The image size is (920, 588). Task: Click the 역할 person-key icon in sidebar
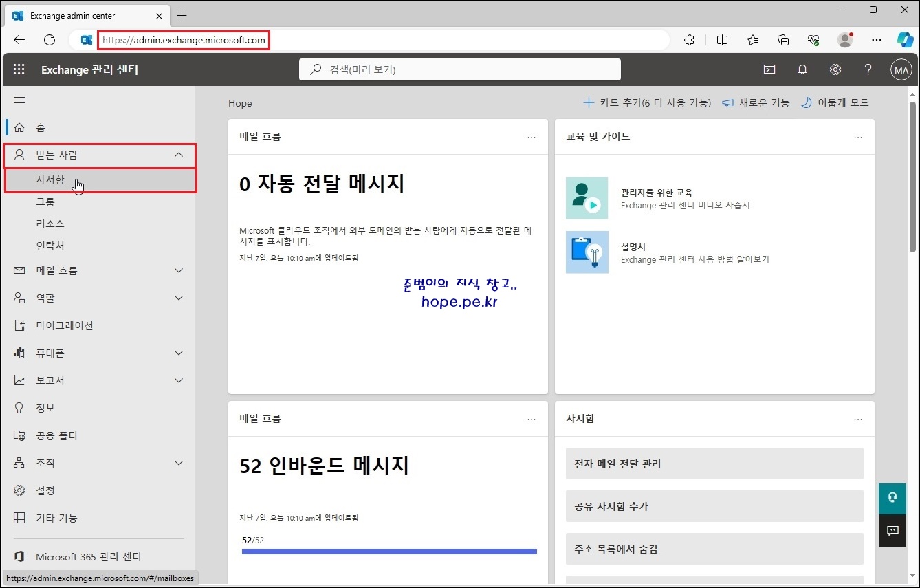tap(19, 298)
